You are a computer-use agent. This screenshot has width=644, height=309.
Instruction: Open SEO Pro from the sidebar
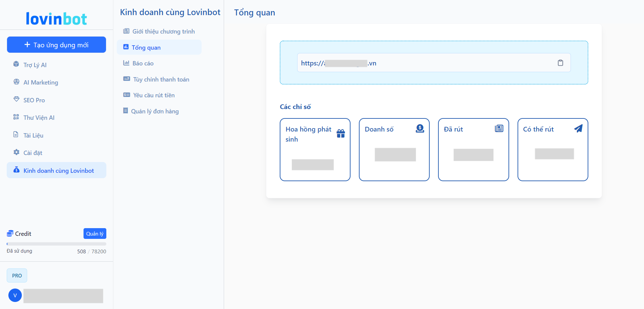point(56,100)
